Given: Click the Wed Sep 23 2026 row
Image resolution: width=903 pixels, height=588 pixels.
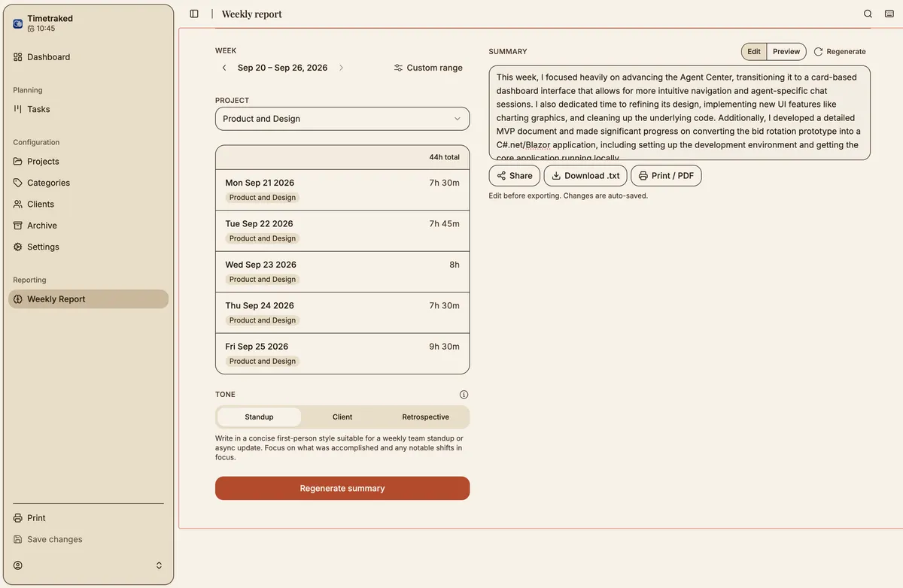Looking at the screenshot, I should (342, 271).
